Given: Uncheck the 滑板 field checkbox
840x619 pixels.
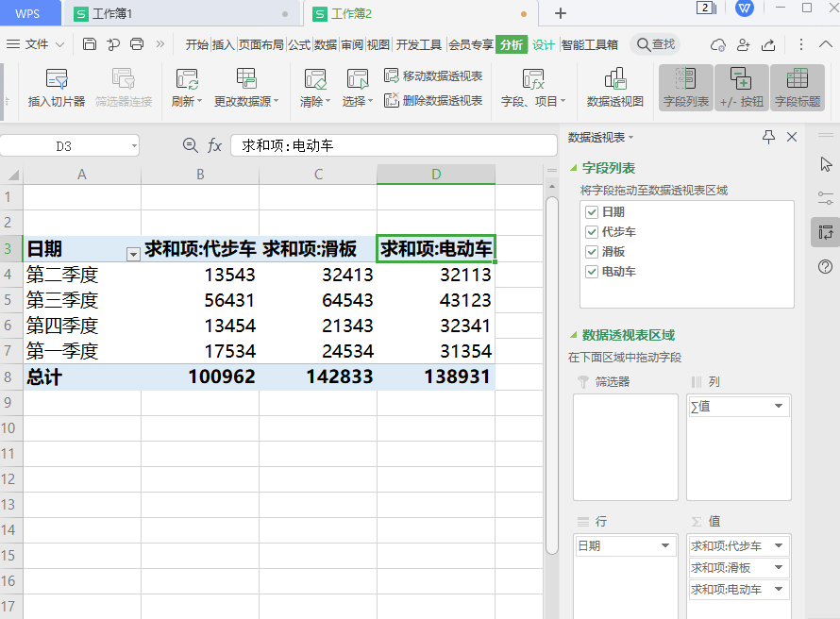Looking at the screenshot, I should pos(592,252).
